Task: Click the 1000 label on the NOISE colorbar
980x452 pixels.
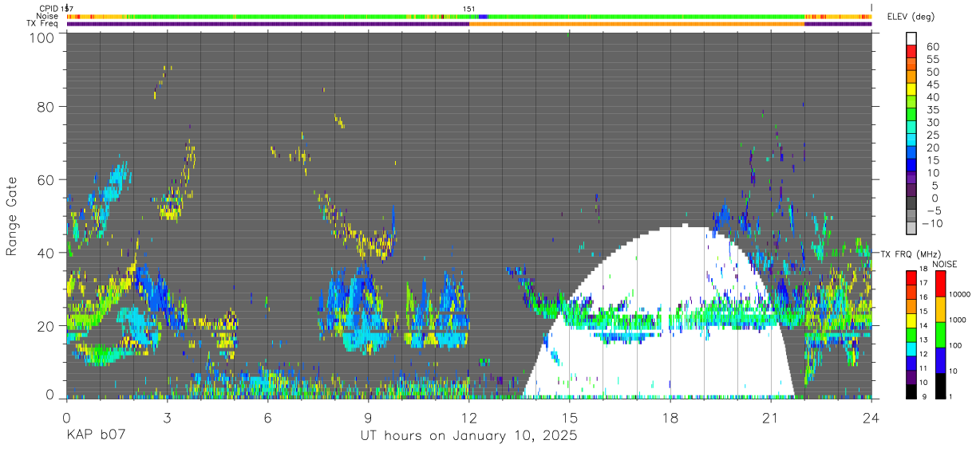Action: 958,320
